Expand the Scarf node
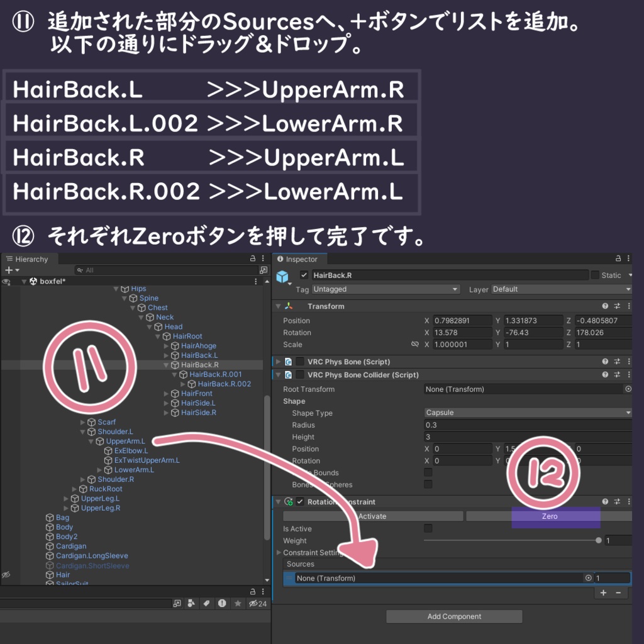This screenshot has height=644, width=644. coord(83,422)
